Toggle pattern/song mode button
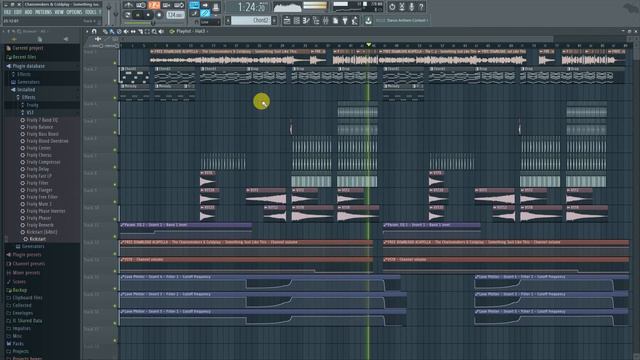This screenshot has width=640, height=360. (128, 15)
